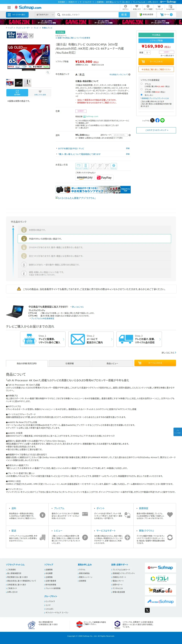This screenshot has width=182, height=644.
Task: Open the app grid icon beside Sofmap logo
Action: [x=9, y=8]
